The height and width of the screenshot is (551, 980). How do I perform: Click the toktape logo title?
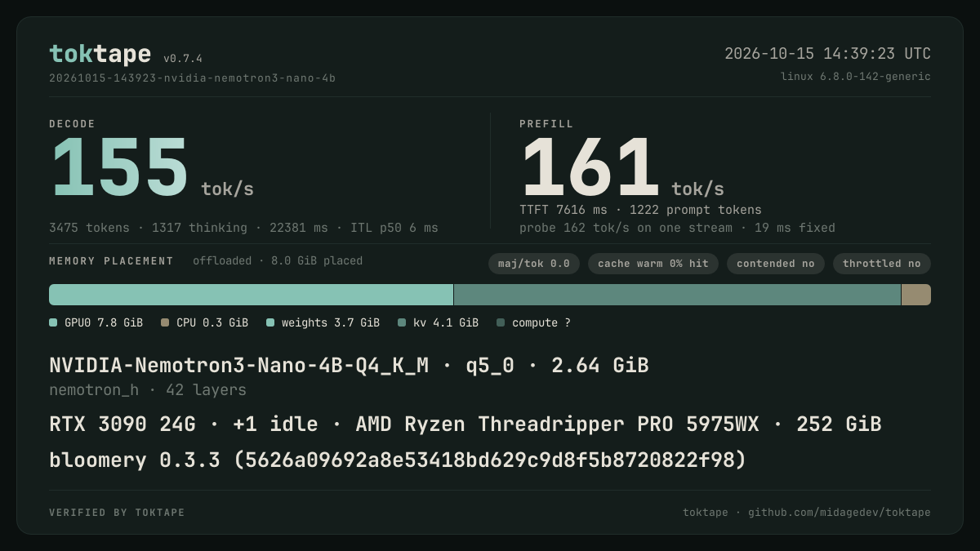coord(100,54)
